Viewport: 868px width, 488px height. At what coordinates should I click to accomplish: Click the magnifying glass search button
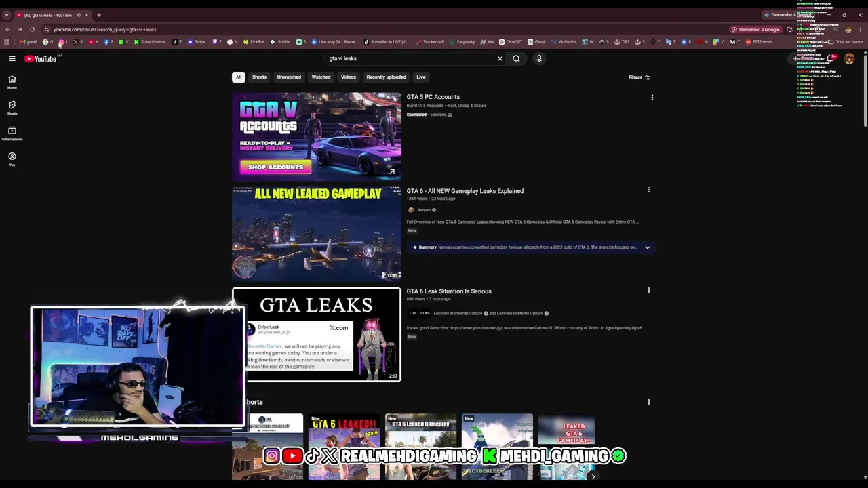(x=517, y=58)
